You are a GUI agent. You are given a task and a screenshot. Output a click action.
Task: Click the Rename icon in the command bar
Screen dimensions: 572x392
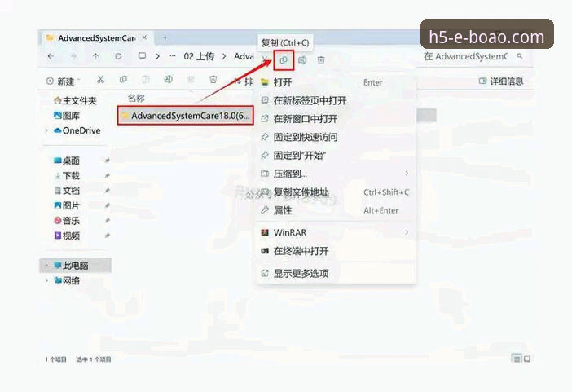168,80
